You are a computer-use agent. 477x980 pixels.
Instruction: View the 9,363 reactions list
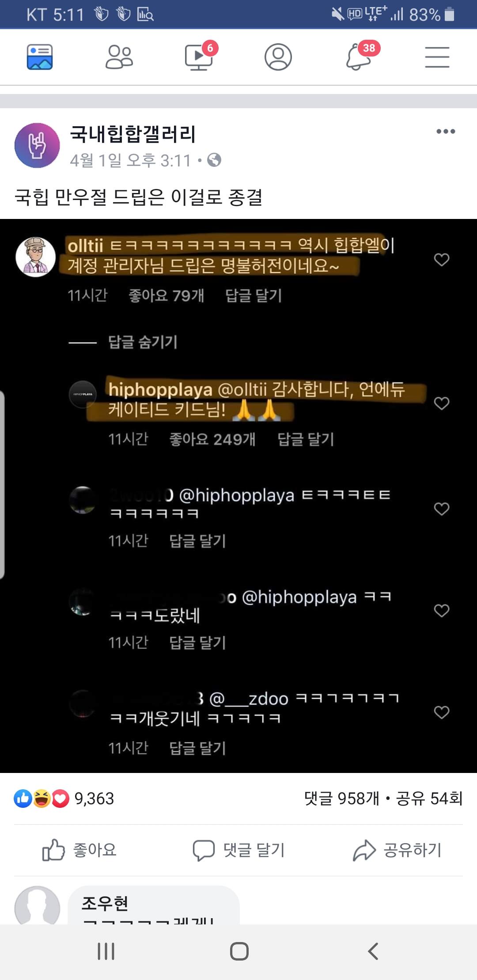[x=64, y=799]
